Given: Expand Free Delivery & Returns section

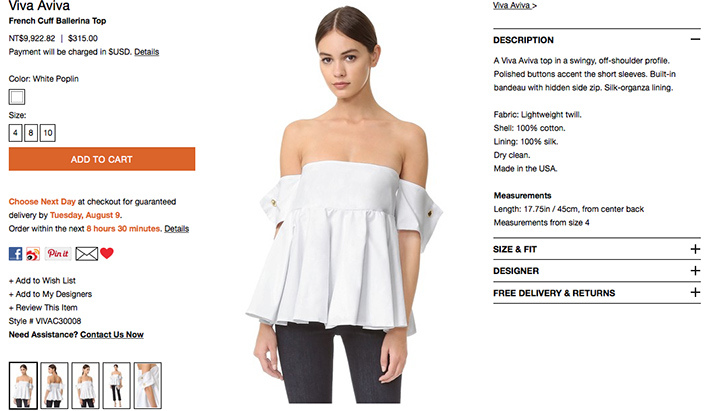Looking at the screenshot, I should [597, 293].
